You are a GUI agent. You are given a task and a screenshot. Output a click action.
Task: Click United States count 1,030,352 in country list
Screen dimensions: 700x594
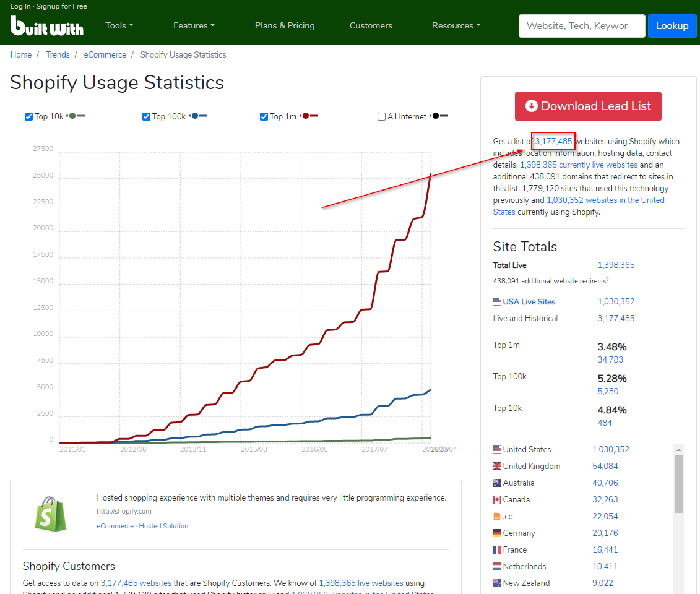(x=611, y=449)
